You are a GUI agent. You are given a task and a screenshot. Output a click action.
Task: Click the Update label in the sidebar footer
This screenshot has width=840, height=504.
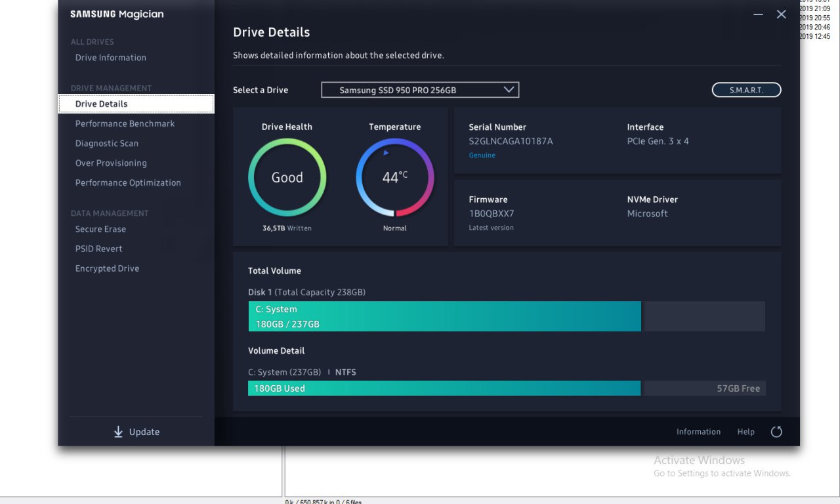(x=144, y=432)
